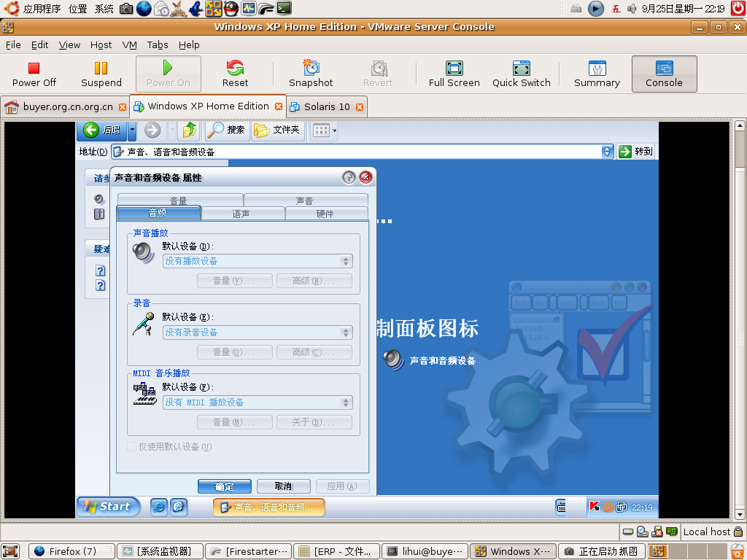Image resolution: width=747 pixels, height=560 pixels.
Task: Close the Windows XP Home Edition tab
Action: tap(279, 106)
